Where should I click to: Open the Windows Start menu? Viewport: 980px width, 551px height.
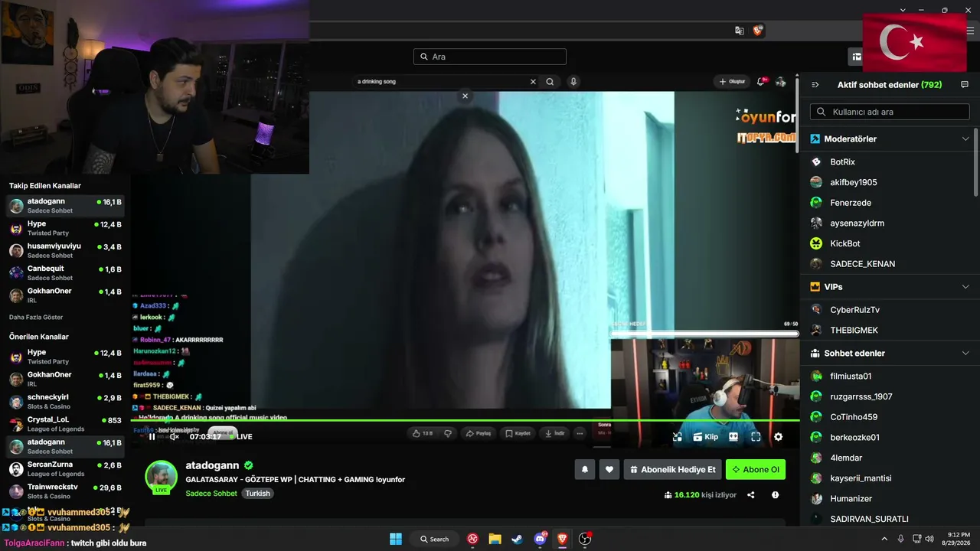pyautogui.click(x=396, y=539)
